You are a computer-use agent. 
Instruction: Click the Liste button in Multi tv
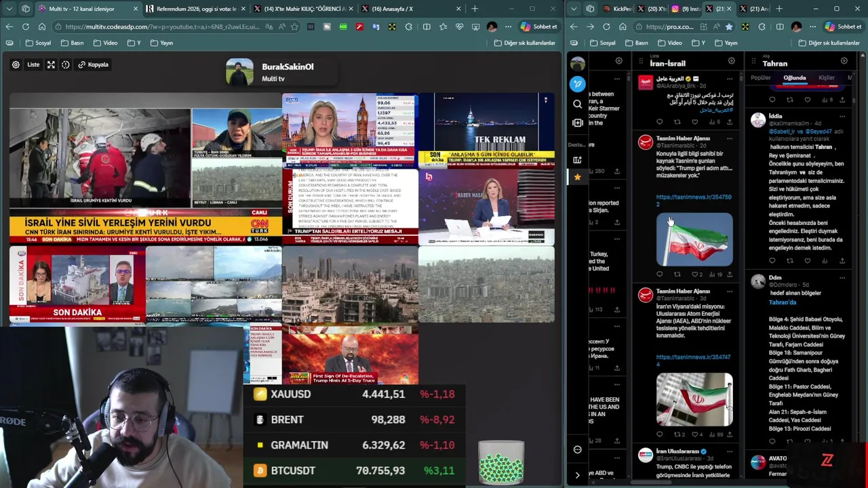pyautogui.click(x=33, y=64)
